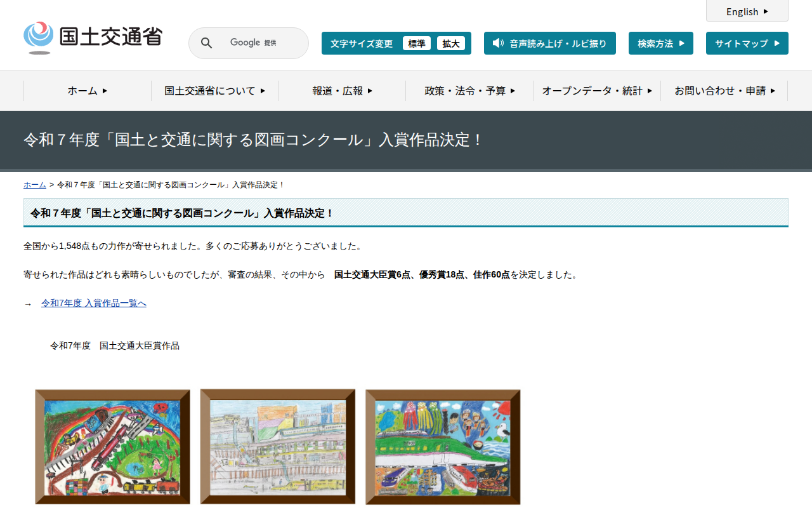
Task: Click the arrow icon on the 検索方法 button
Action: [x=682, y=43]
